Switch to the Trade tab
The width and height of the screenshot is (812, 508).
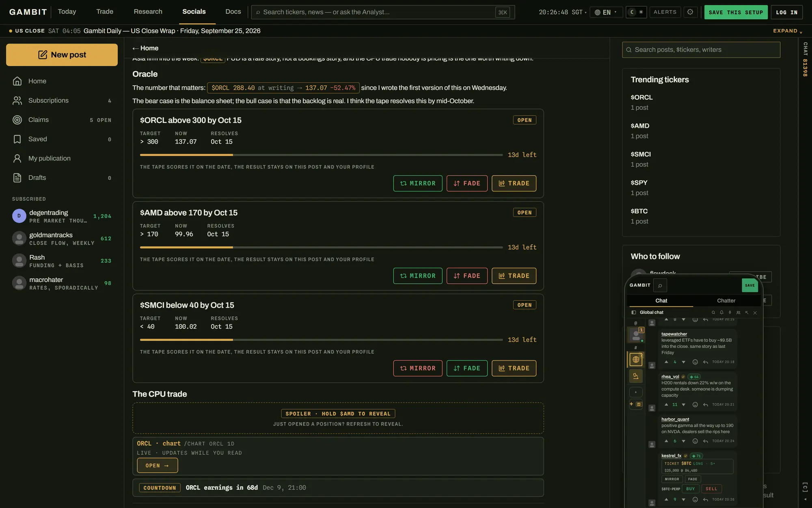(105, 12)
